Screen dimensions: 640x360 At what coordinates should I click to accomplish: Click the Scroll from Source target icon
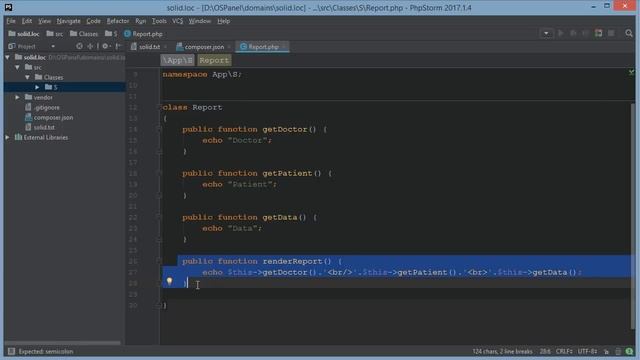point(79,47)
